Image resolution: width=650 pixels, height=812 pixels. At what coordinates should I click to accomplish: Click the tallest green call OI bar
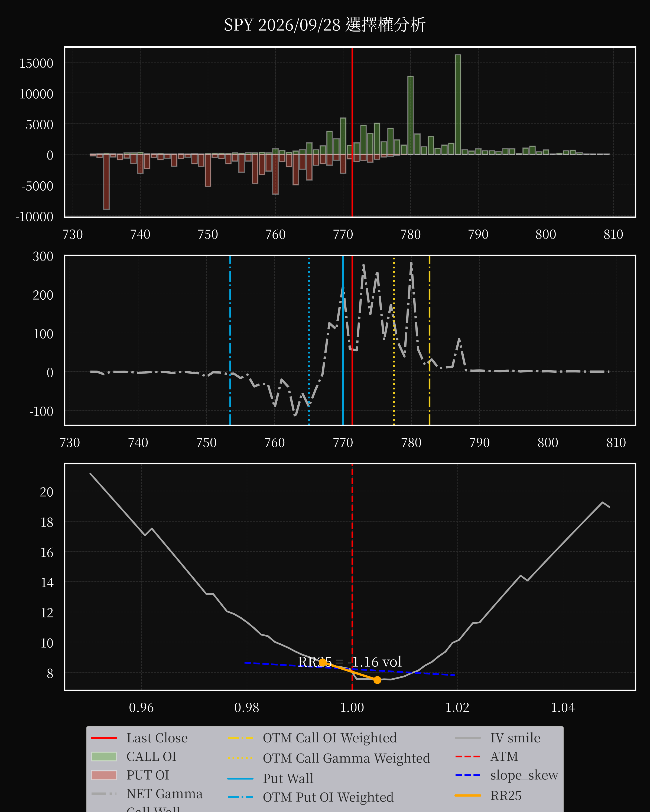click(458, 104)
